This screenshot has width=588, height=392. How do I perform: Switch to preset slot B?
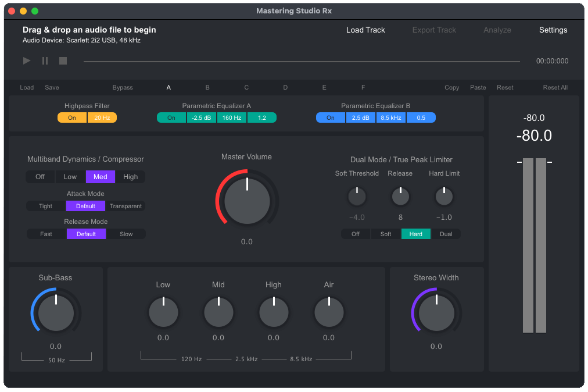point(207,87)
